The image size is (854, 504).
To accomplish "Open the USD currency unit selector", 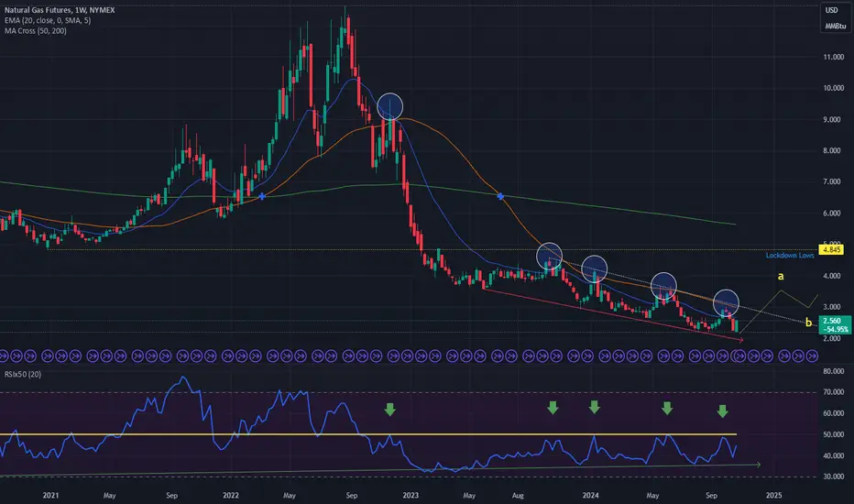I will (831, 10).
